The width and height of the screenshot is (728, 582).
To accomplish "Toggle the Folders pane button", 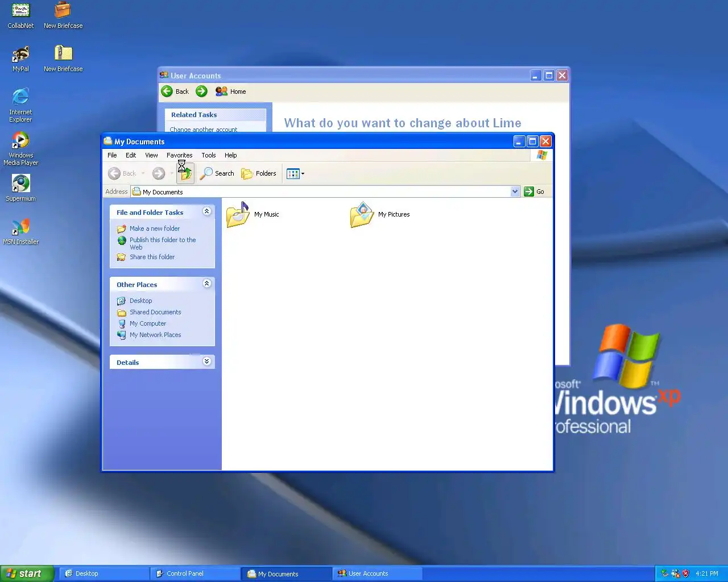I will [x=259, y=173].
